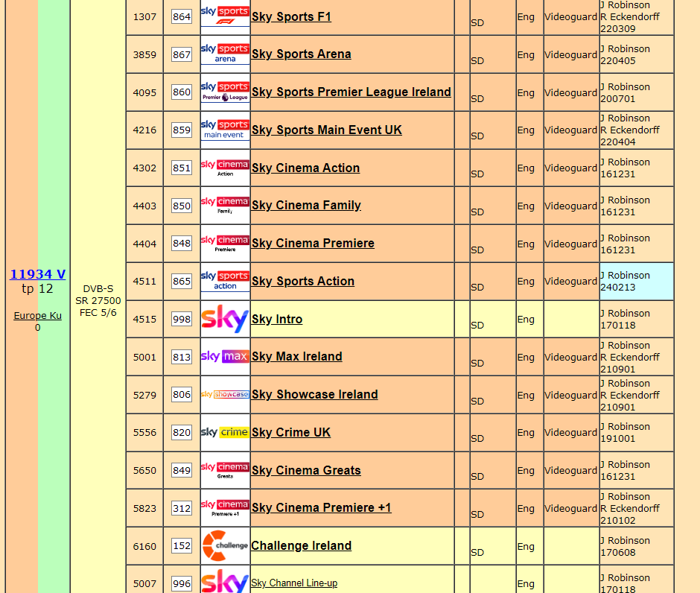Viewport: 700px width, 593px height.
Task: Click the Sky Cinema Premiere +1 logo
Action: pyautogui.click(x=225, y=508)
